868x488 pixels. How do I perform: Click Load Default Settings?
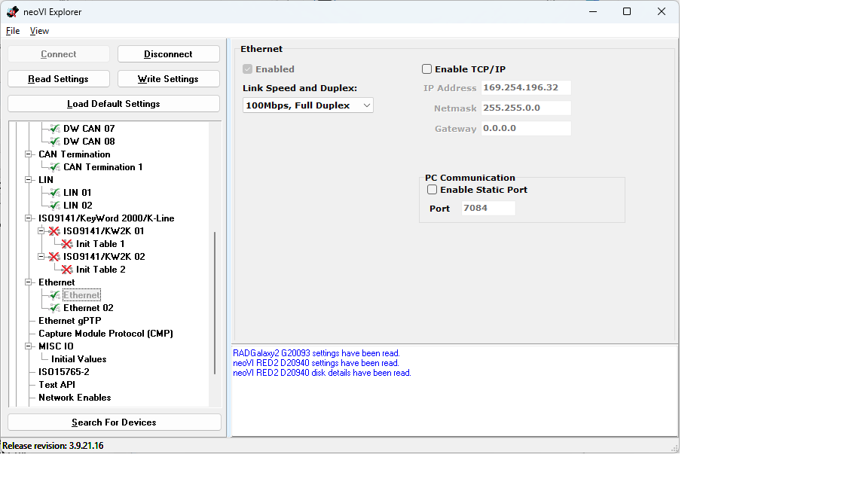coord(113,102)
